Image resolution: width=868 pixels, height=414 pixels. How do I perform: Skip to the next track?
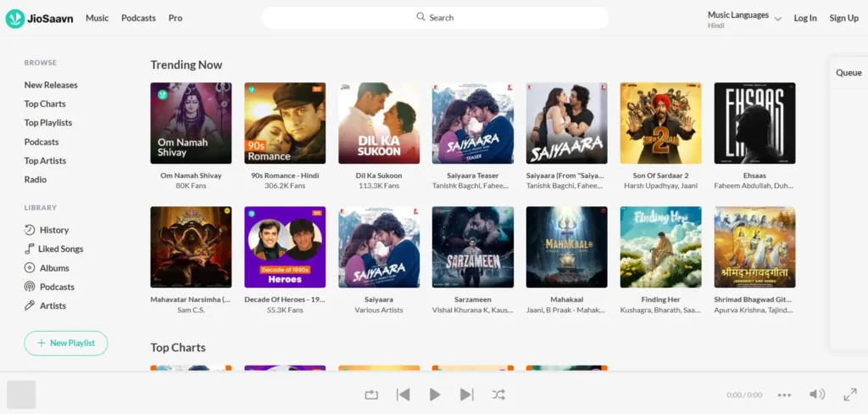click(x=467, y=394)
